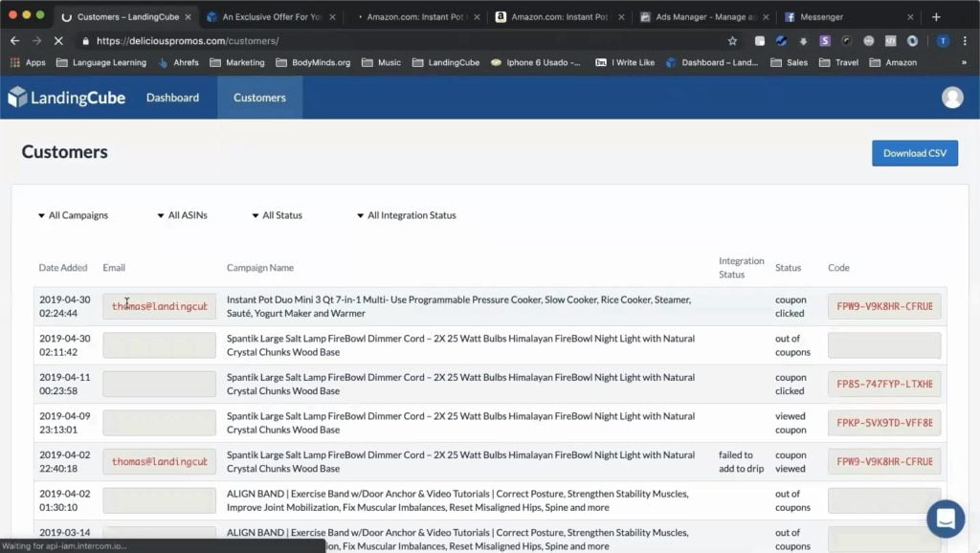
Task: Select the email field in the 2019-04-30 02:24:44 row
Action: 160,306
